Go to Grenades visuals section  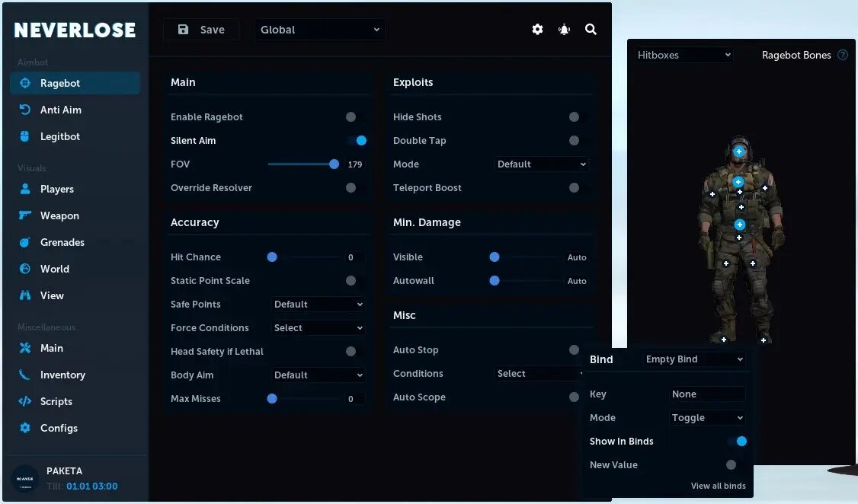click(75, 242)
